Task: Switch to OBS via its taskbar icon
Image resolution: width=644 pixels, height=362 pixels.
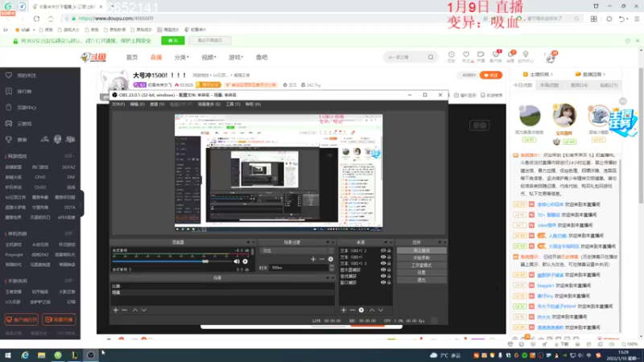Action: [91, 355]
